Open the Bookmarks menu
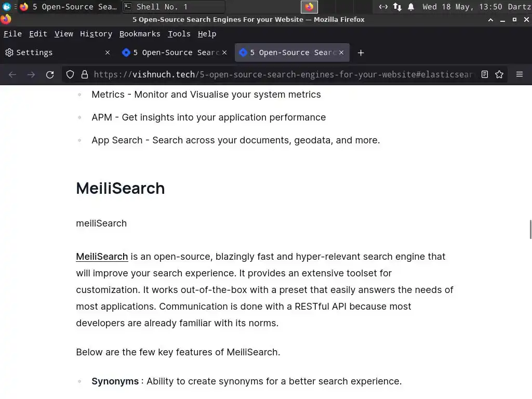This screenshot has width=532, height=399. 140,34
